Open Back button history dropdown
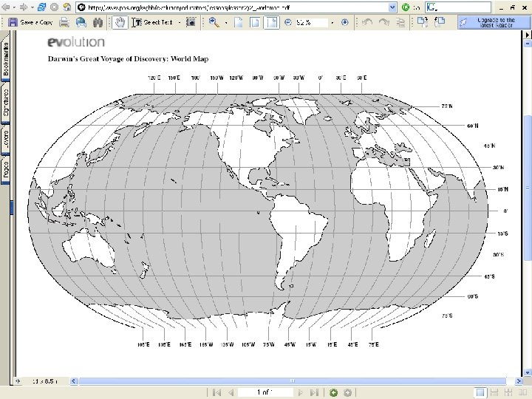Image resolution: width=532 pixels, height=399 pixels. 14,7
